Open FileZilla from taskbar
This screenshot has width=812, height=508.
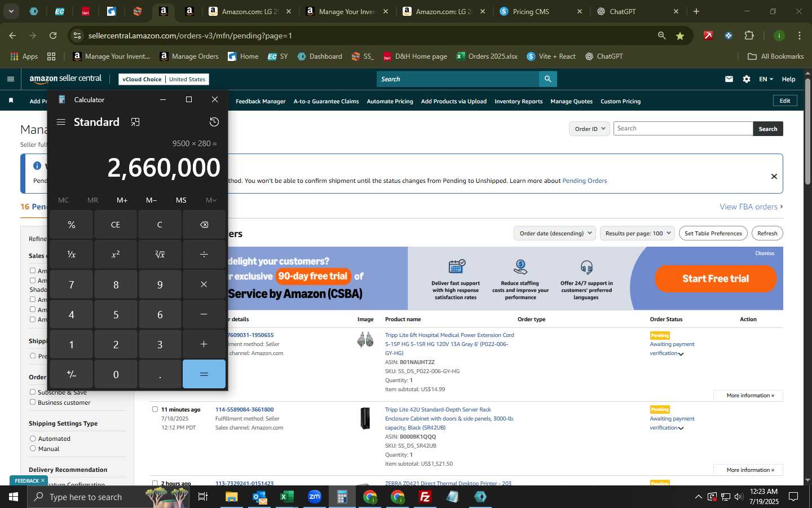pyautogui.click(x=425, y=497)
